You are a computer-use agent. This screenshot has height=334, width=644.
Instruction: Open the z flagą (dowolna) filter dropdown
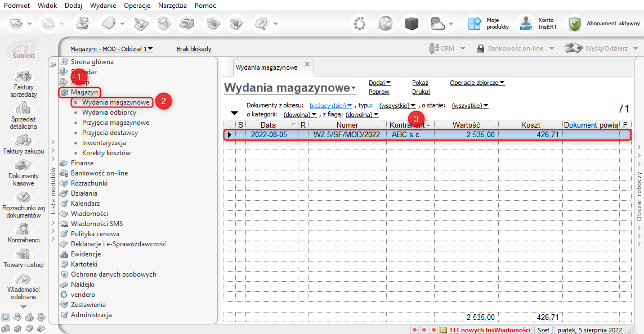tap(362, 115)
